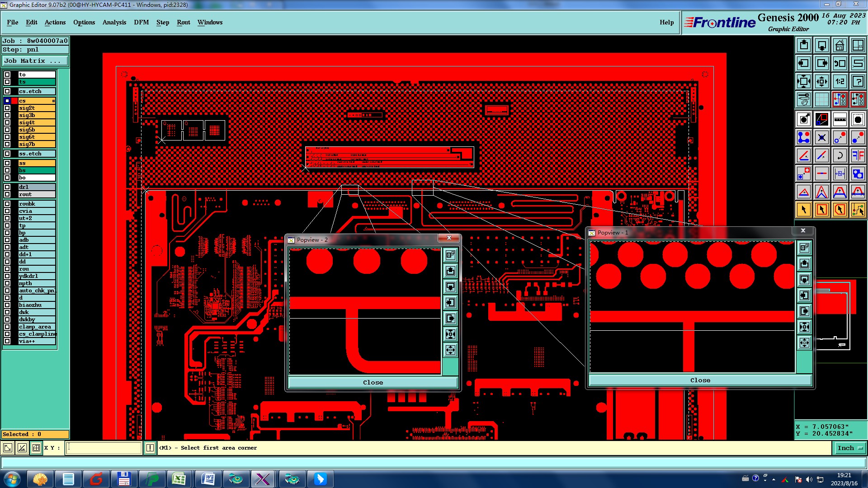
Task: Click the red color swatch of cs layer
Action: [x=14, y=101]
